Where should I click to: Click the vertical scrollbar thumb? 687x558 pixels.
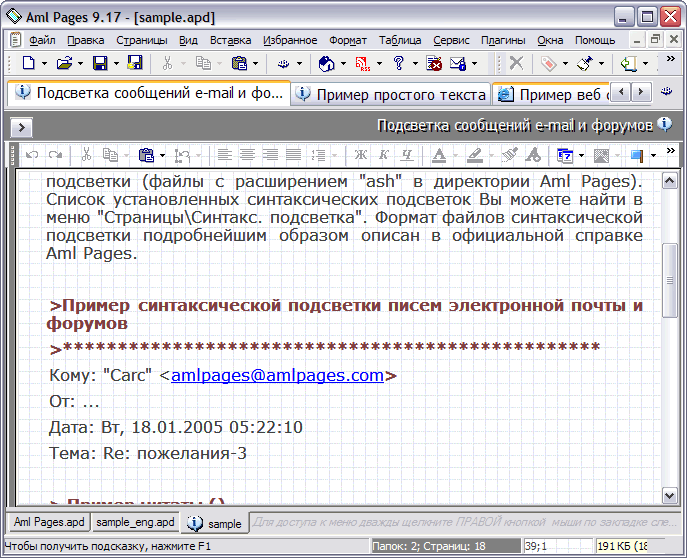pos(669,280)
